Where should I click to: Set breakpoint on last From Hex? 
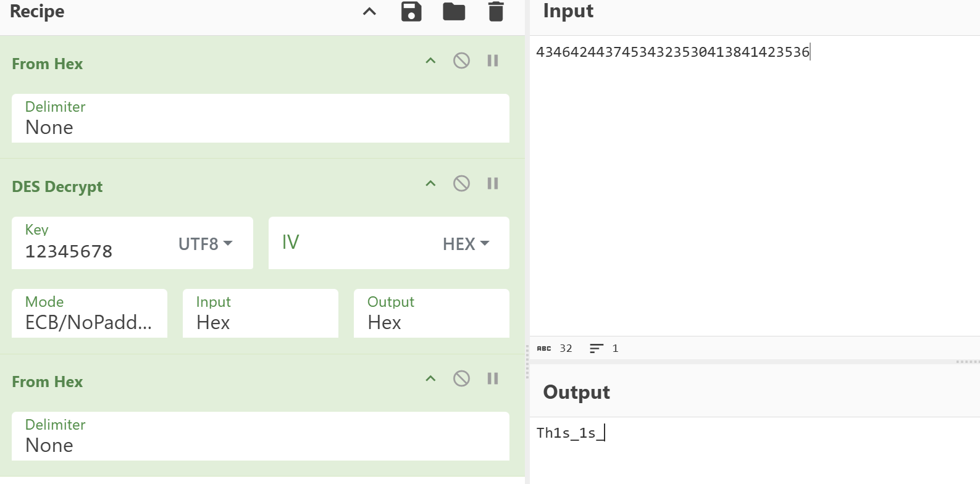point(493,378)
